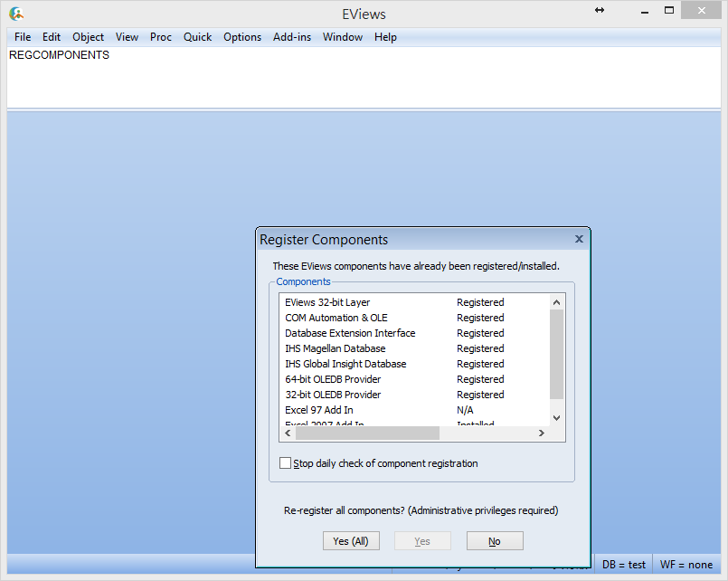Open the File menu

coord(23,37)
